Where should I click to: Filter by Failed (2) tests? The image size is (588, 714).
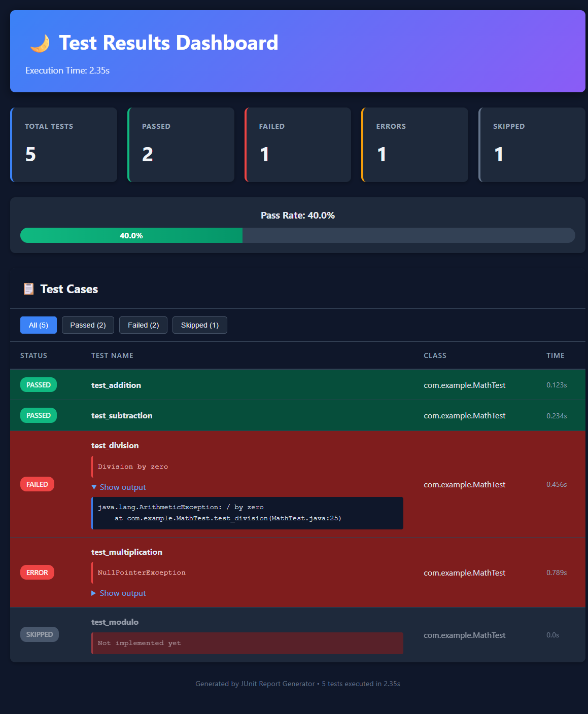[x=143, y=325]
